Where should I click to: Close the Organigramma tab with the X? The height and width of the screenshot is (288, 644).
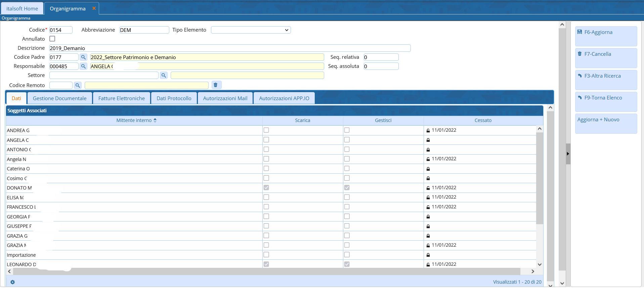[x=94, y=8]
